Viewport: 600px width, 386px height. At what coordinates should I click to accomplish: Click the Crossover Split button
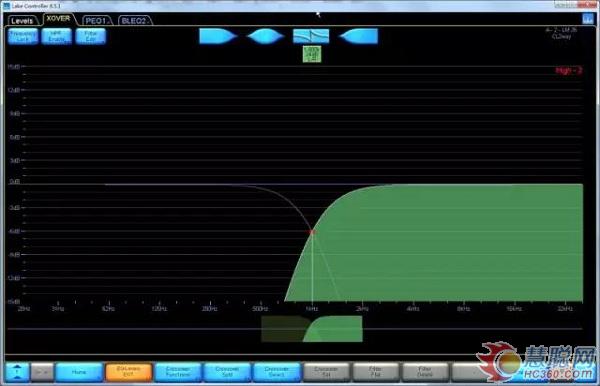click(x=227, y=372)
